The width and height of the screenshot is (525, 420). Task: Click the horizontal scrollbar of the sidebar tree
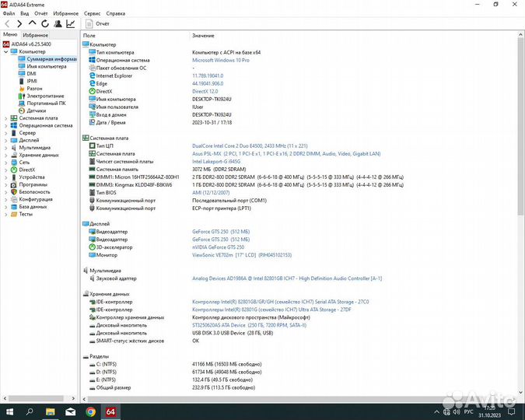[36, 398]
